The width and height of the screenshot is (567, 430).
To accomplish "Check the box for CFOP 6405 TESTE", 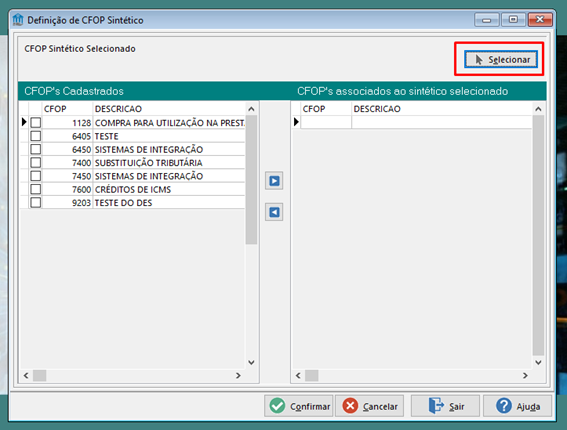I will (36, 136).
